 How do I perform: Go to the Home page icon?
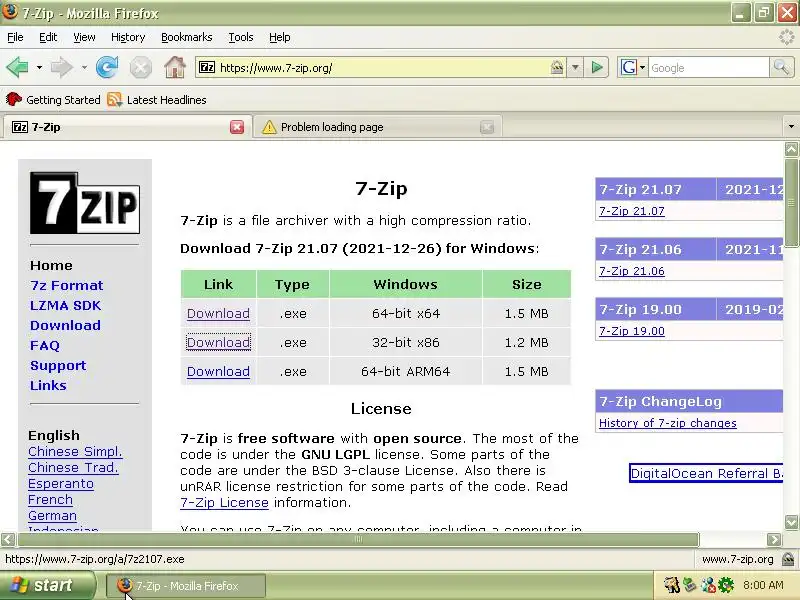174,67
